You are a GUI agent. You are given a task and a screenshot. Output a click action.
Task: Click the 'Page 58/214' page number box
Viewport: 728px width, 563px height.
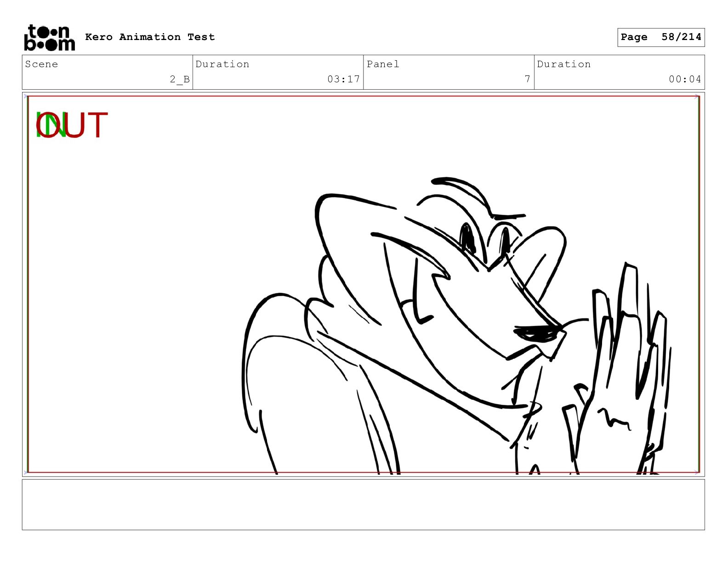point(661,37)
